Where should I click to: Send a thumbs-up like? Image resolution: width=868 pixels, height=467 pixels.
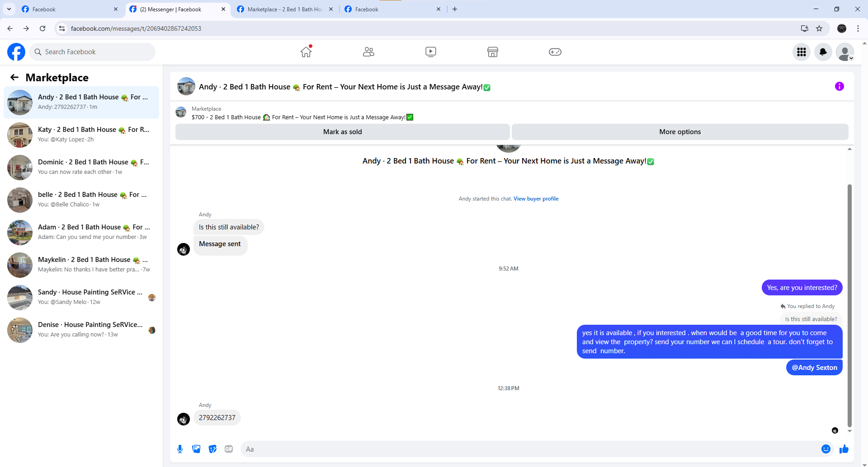coord(844,449)
